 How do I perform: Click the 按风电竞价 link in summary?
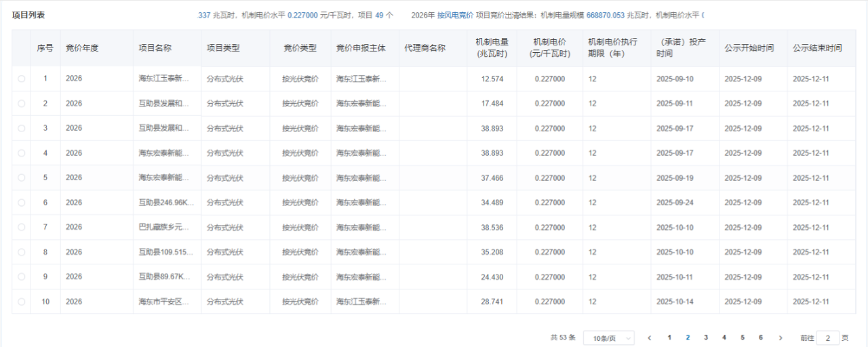click(455, 15)
